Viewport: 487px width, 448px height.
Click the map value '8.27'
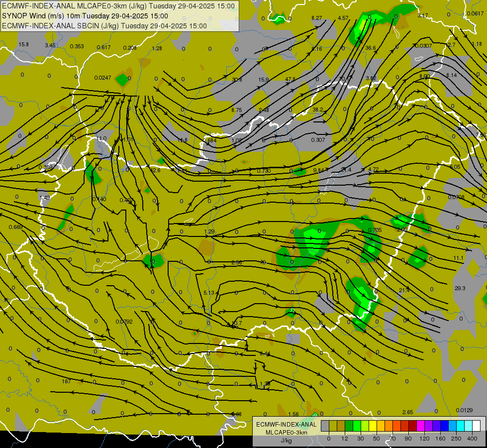(x=317, y=18)
